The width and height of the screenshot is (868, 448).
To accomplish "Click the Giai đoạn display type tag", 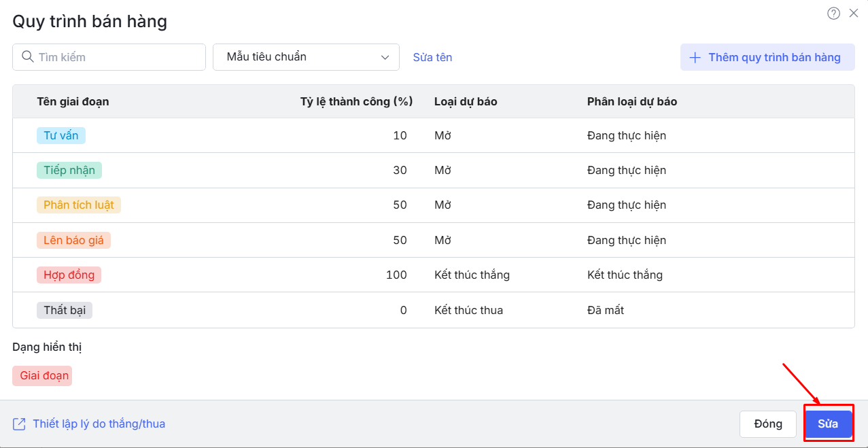I will pos(42,376).
